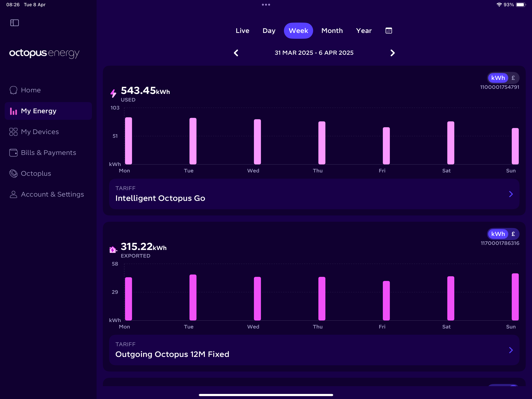Tap the 315.22 kWh exported total
Screen dimensions: 532x399
144,247
